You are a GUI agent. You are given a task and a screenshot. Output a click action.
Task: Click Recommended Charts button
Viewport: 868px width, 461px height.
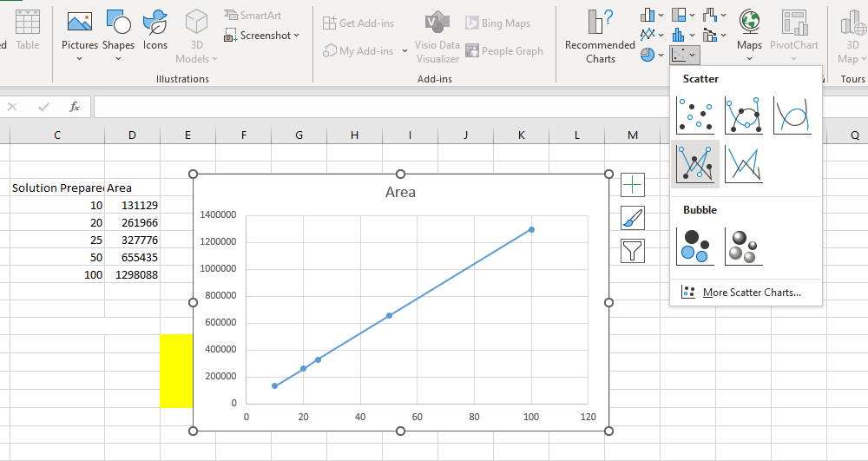click(x=600, y=36)
